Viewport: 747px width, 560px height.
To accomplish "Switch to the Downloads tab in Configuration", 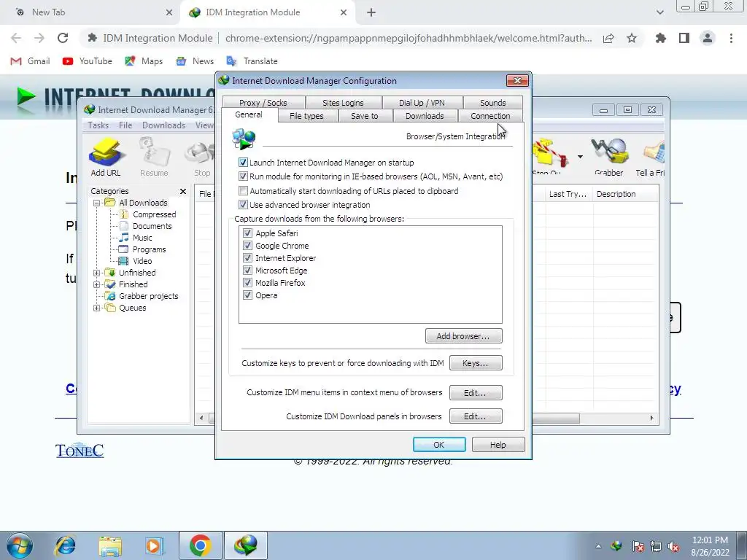I will pyautogui.click(x=425, y=116).
